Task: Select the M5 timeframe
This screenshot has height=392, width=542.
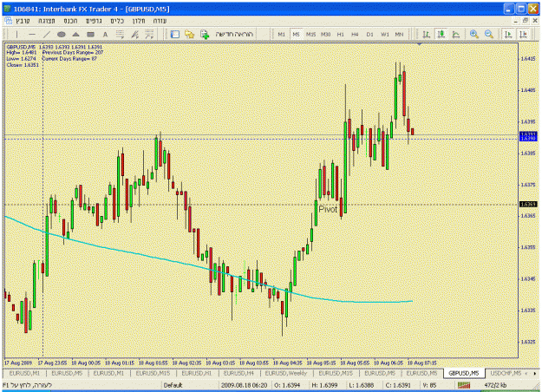Action: tap(296, 34)
